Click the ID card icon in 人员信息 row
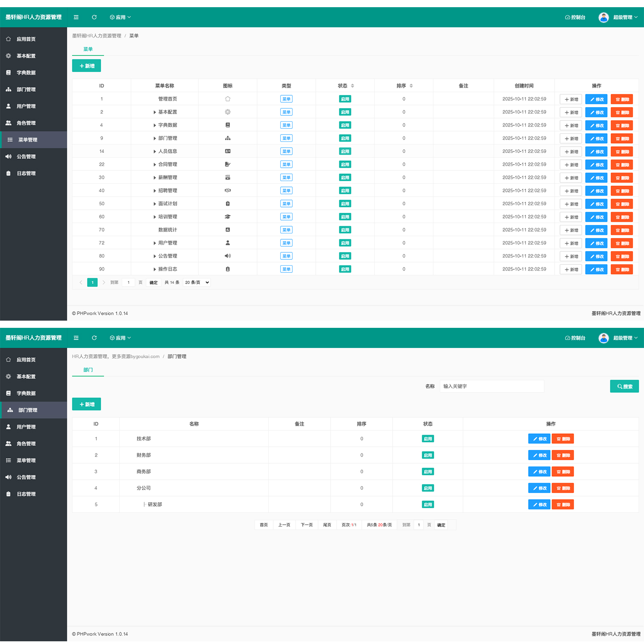 [x=228, y=151]
